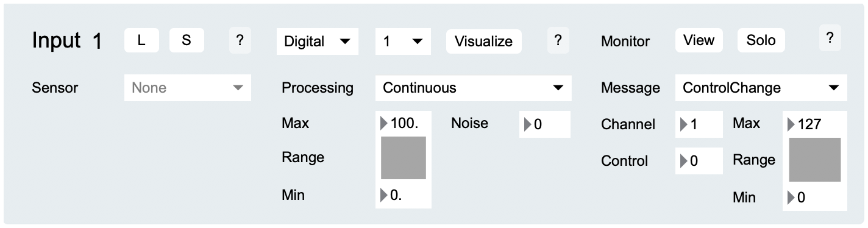Click the Processing Max field showing 100.
This screenshot has width=868, height=228.
404,124
